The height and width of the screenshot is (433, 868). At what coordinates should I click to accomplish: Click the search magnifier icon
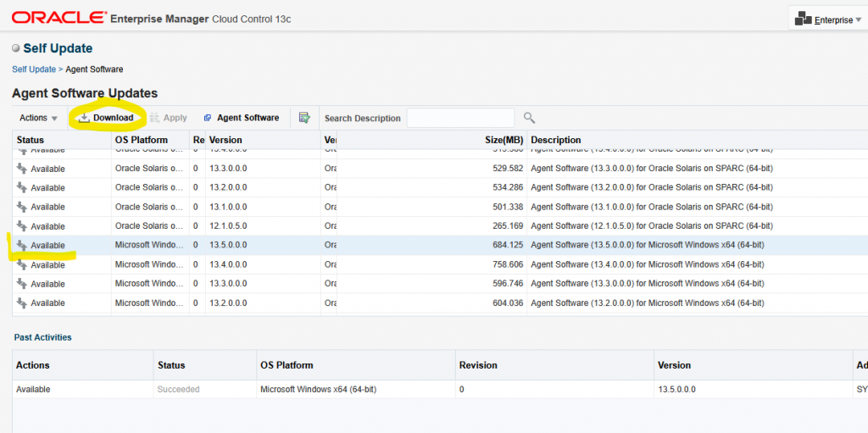(x=529, y=118)
